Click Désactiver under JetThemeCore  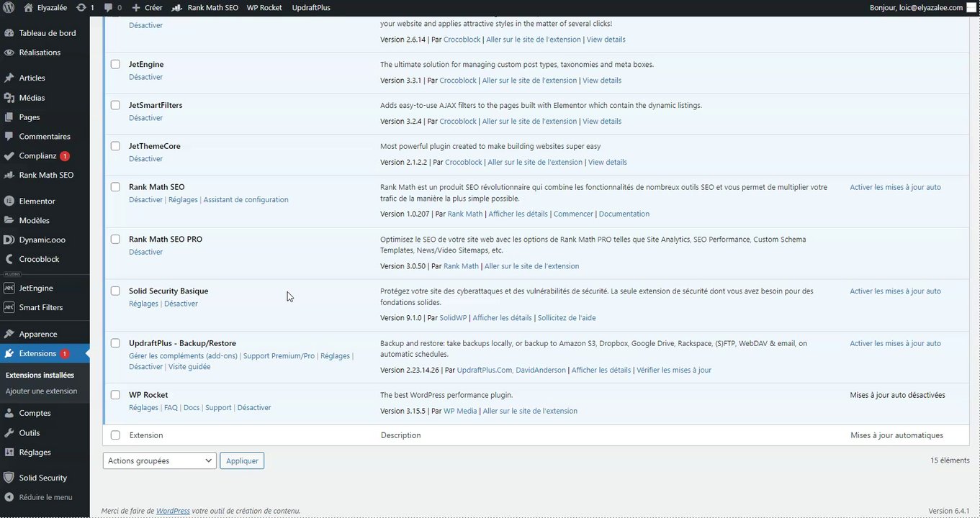(145, 159)
